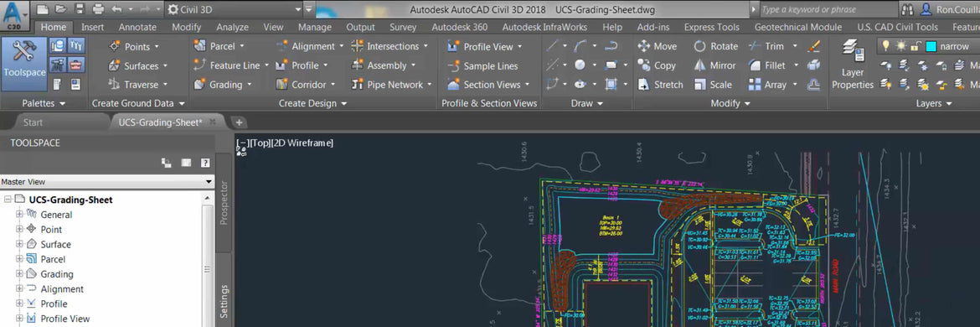Click the Open file folder icon
The width and height of the screenshot is (980, 327).
(x=60, y=9)
